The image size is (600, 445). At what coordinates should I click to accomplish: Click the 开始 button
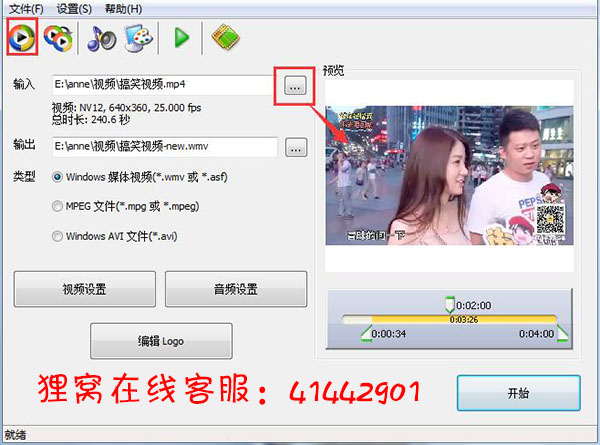[x=518, y=393]
